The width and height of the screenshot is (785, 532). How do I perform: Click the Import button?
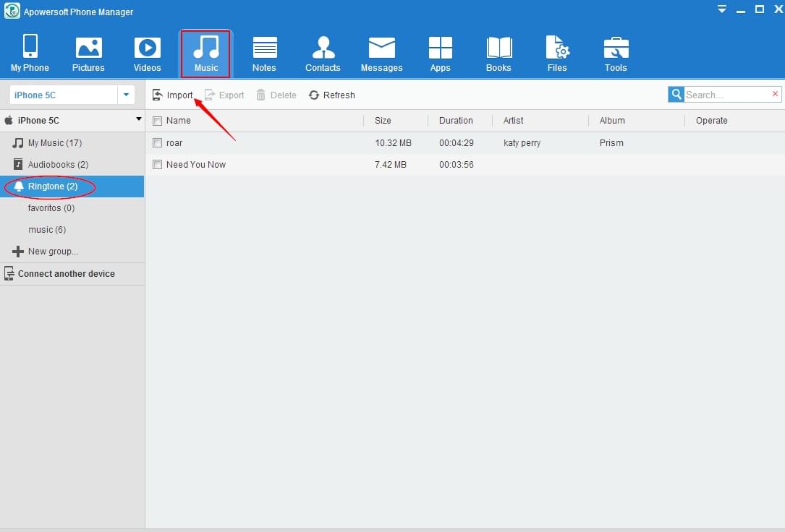tap(173, 95)
